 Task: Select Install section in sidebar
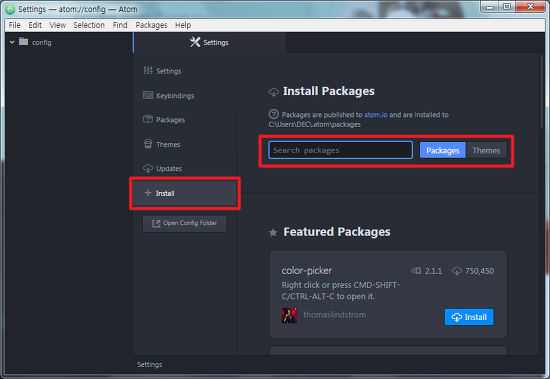tap(185, 193)
